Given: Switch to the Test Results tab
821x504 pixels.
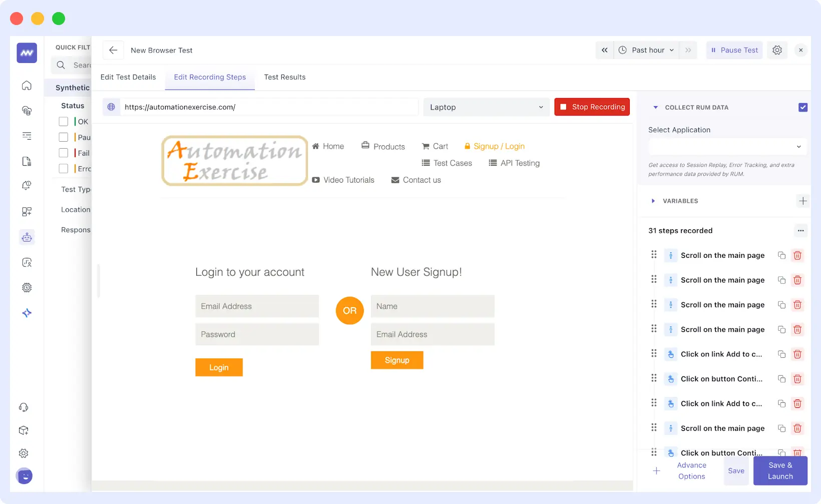Looking at the screenshot, I should click(x=285, y=77).
